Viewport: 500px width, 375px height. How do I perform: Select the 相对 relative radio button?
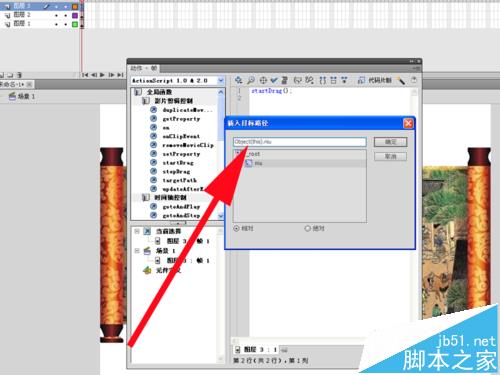click(x=236, y=229)
